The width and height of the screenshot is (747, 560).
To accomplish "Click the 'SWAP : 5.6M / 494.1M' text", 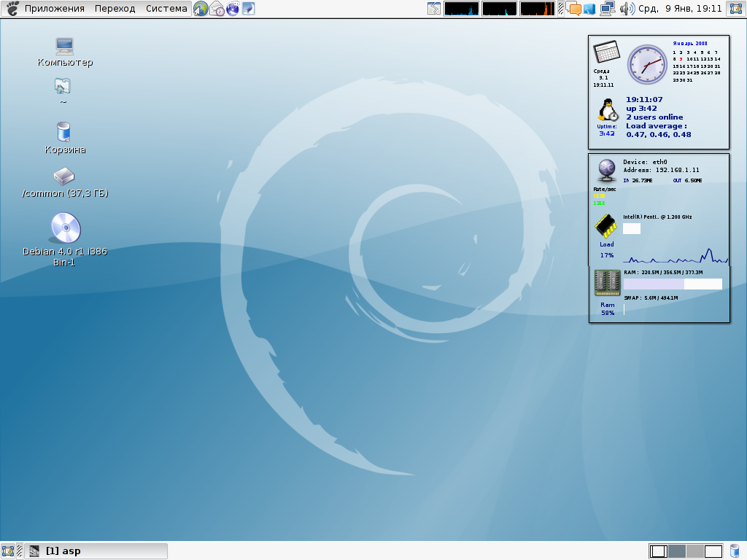I will tap(651, 298).
